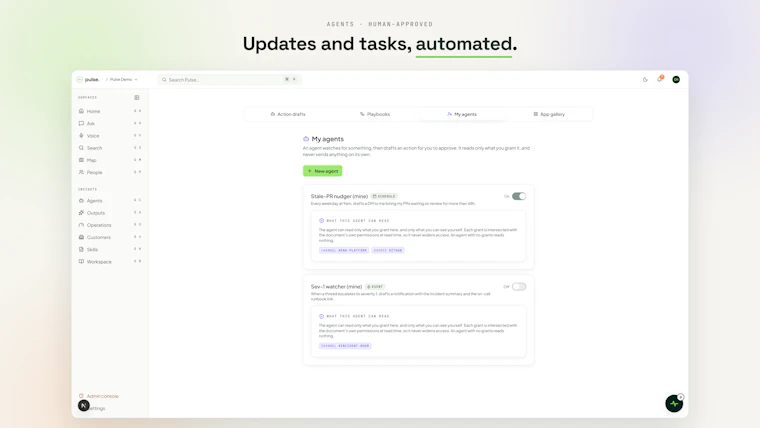Open the notifications bell
760x428 pixels.
pos(660,79)
